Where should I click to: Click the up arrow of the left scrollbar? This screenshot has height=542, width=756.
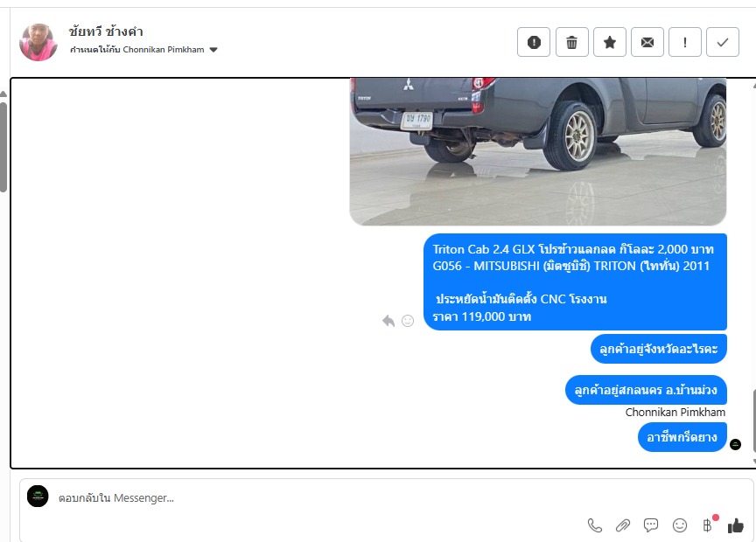3,94
